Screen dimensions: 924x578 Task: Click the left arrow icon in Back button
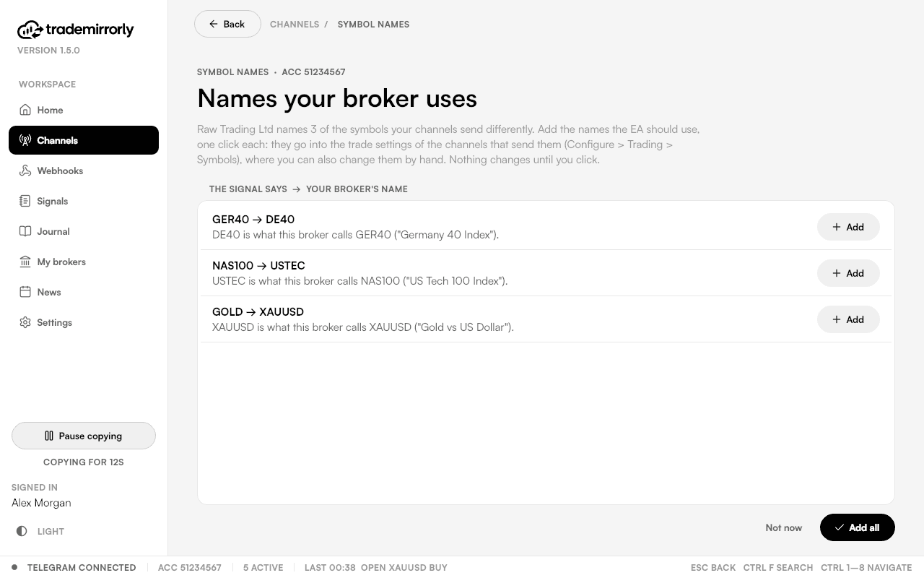coord(214,24)
